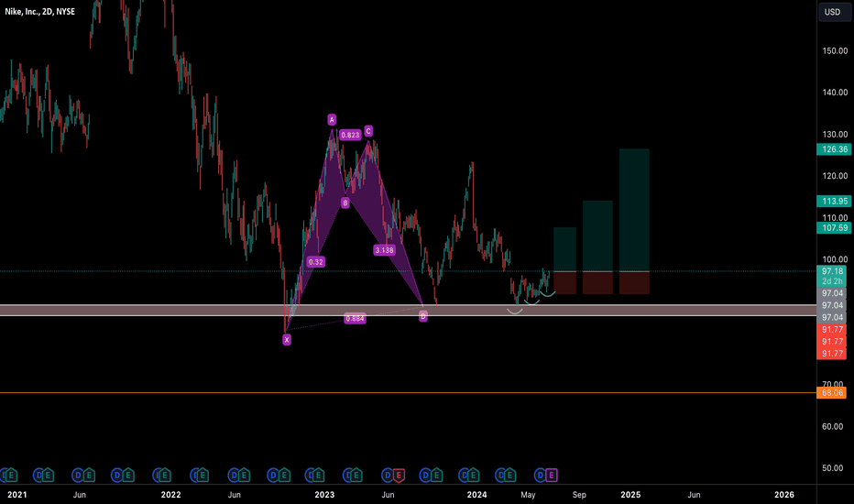Click the purple E upcoming earnings marker

pos(552,475)
